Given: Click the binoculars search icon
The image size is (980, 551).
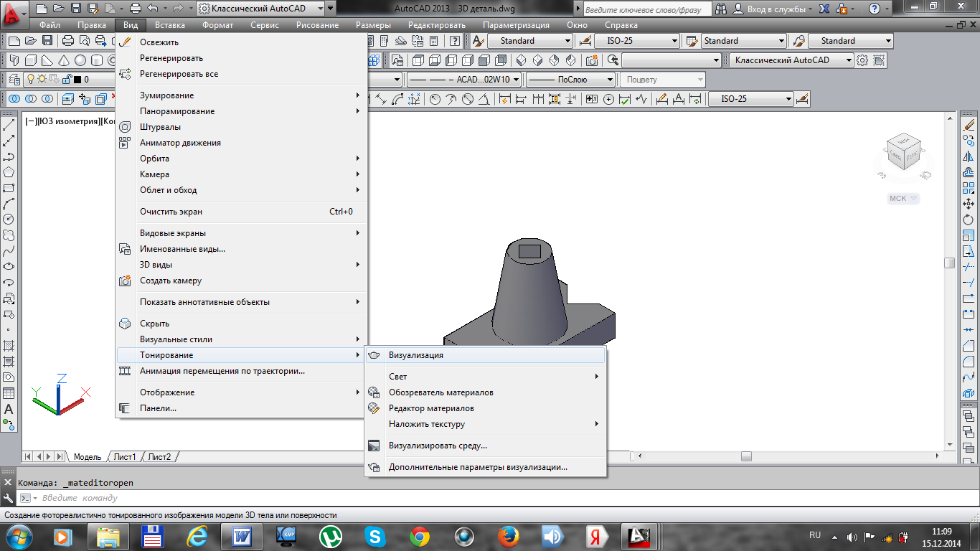Looking at the screenshot, I should tap(720, 9).
